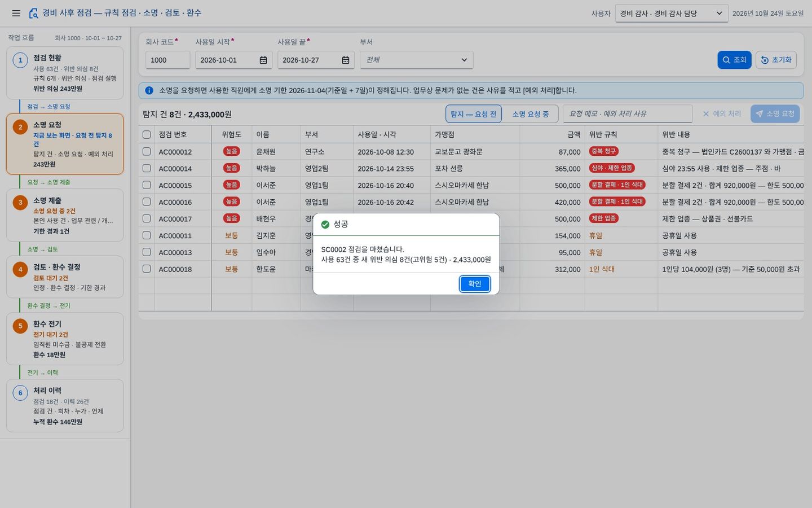Viewport: 812px width, 508px height.
Task: Confirm the success dialog with 확인
Action: tap(475, 284)
